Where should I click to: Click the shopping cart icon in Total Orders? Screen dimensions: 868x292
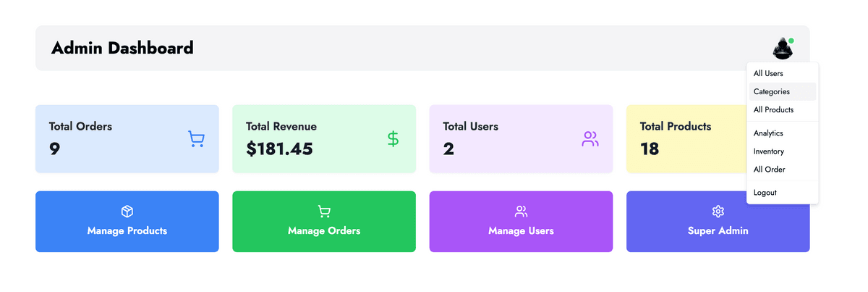point(195,139)
